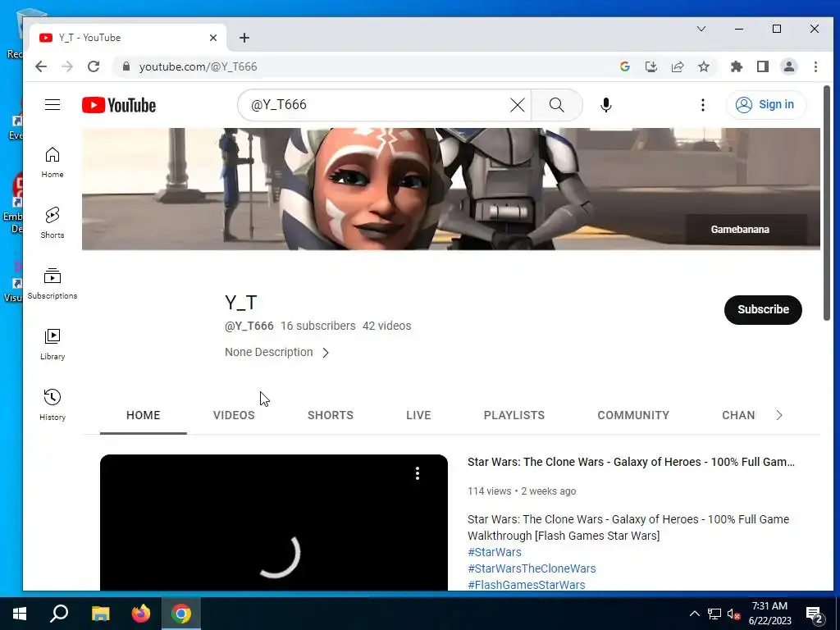Image resolution: width=840 pixels, height=630 pixels.
Task: Bookmark this page with the star icon
Action: tap(704, 66)
